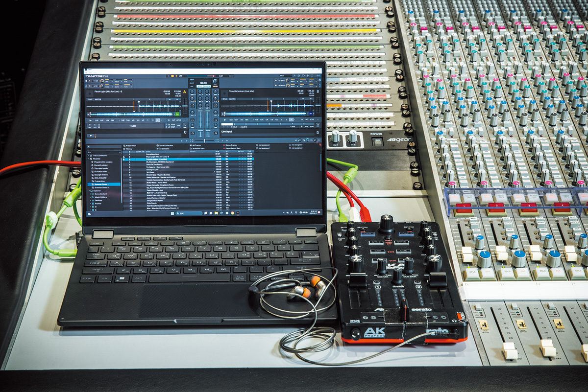Start playback on Deck A
The image size is (588, 392).
[x=91, y=120]
